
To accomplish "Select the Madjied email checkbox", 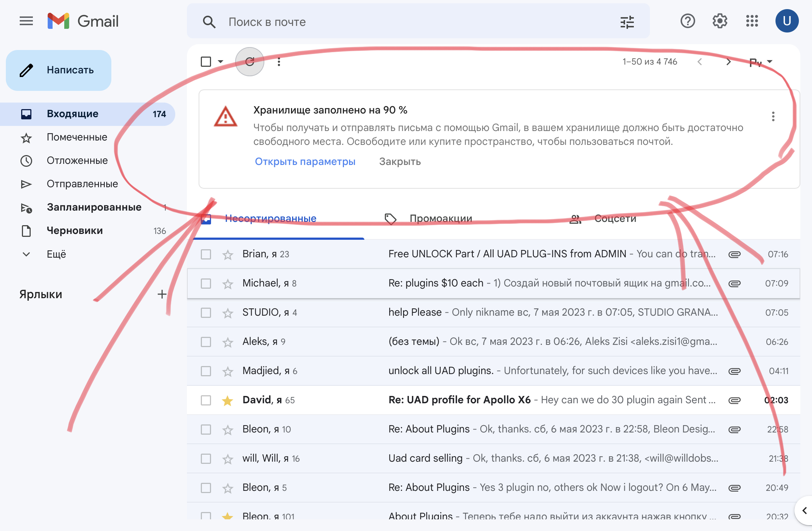I will [206, 371].
